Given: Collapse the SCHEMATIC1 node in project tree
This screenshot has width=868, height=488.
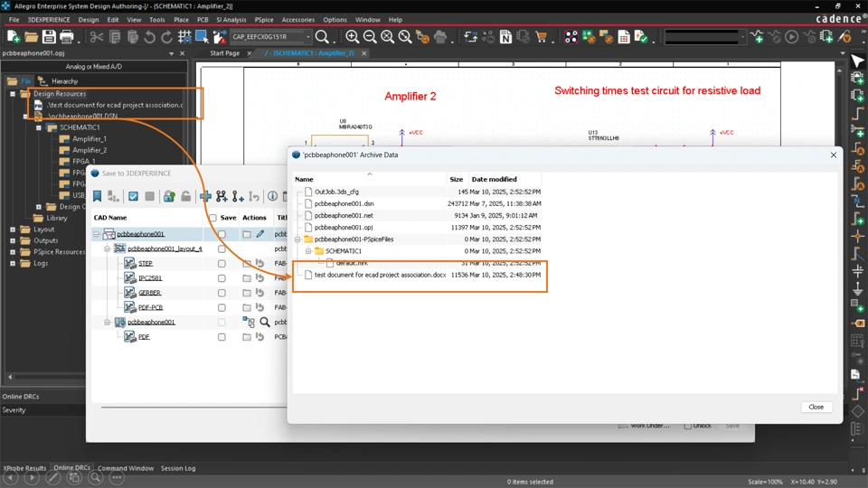Looking at the screenshot, I should (x=39, y=127).
